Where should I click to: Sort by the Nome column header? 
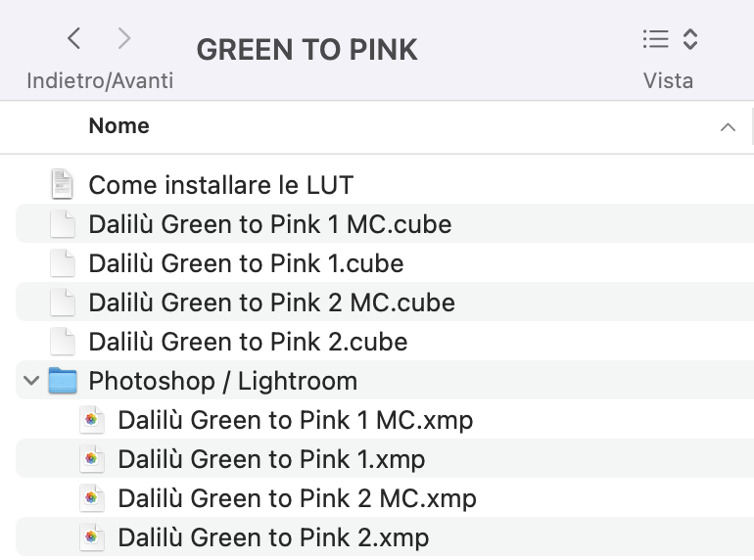click(118, 126)
